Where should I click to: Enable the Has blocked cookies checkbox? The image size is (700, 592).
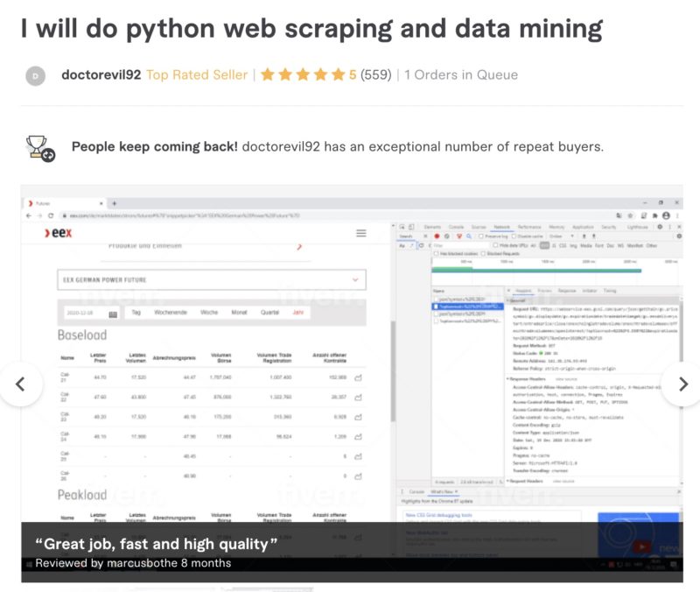[x=436, y=253]
